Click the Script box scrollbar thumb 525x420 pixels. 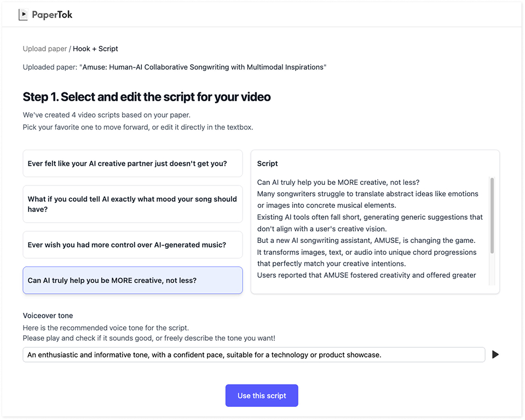492,215
